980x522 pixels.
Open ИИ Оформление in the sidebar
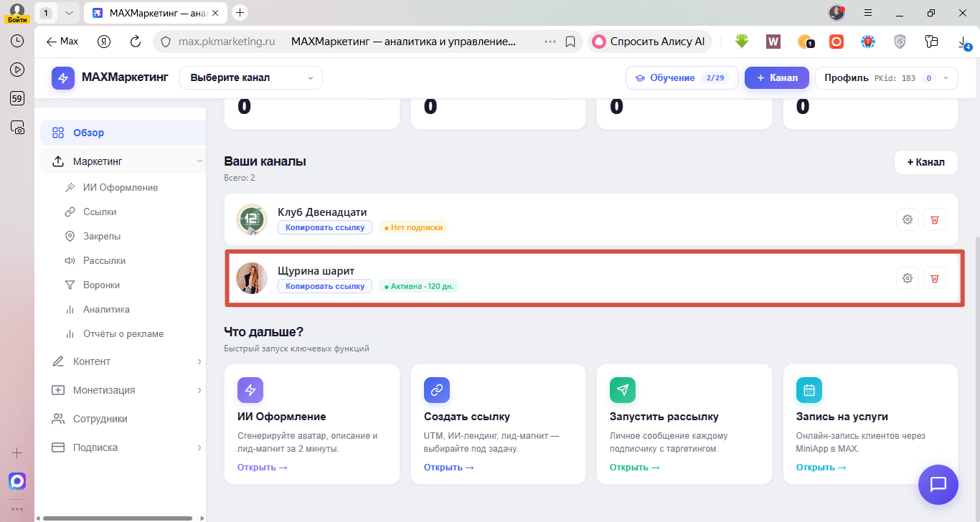(121, 187)
